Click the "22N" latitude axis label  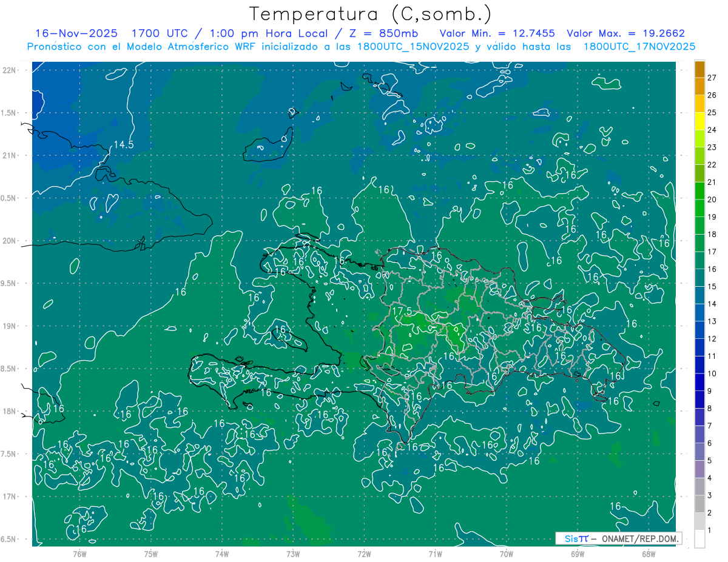10,70
